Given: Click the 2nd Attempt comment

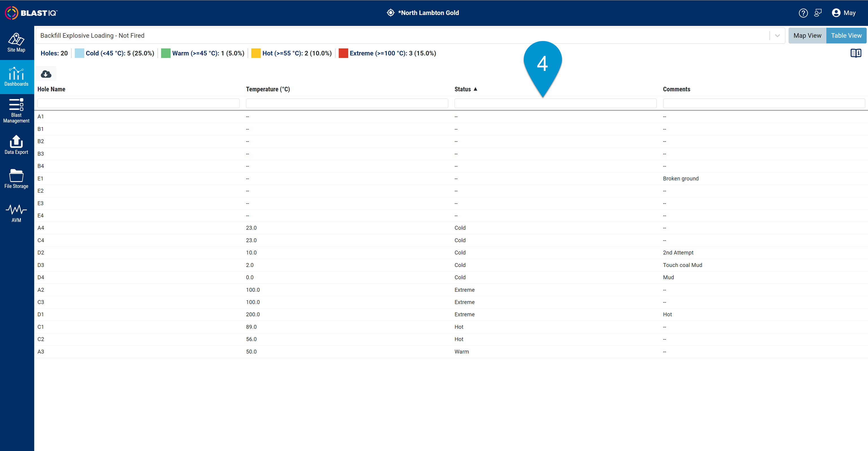Looking at the screenshot, I should [x=678, y=253].
